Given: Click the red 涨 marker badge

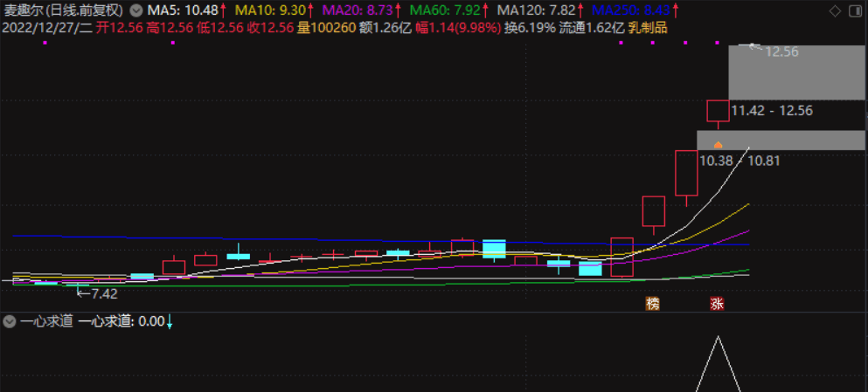Looking at the screenshot, I should click(718, 304).
